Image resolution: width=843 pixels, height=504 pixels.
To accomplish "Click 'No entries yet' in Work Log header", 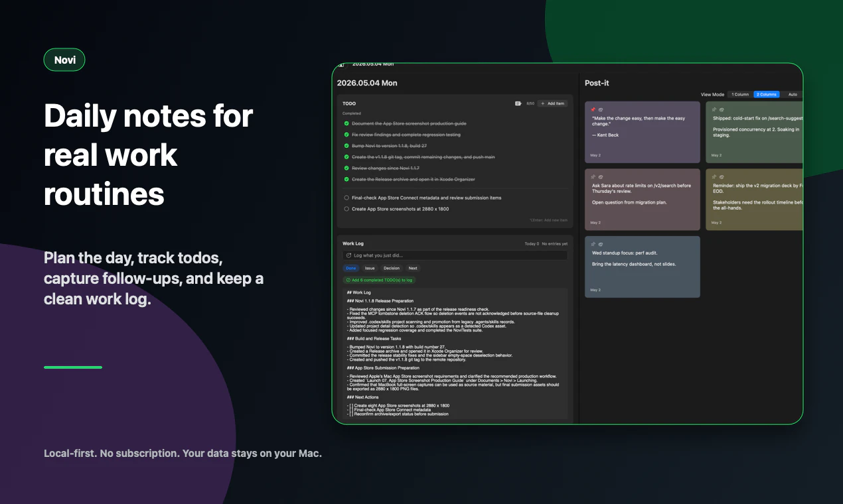I will pyautogui.click(x=555, y=244).
